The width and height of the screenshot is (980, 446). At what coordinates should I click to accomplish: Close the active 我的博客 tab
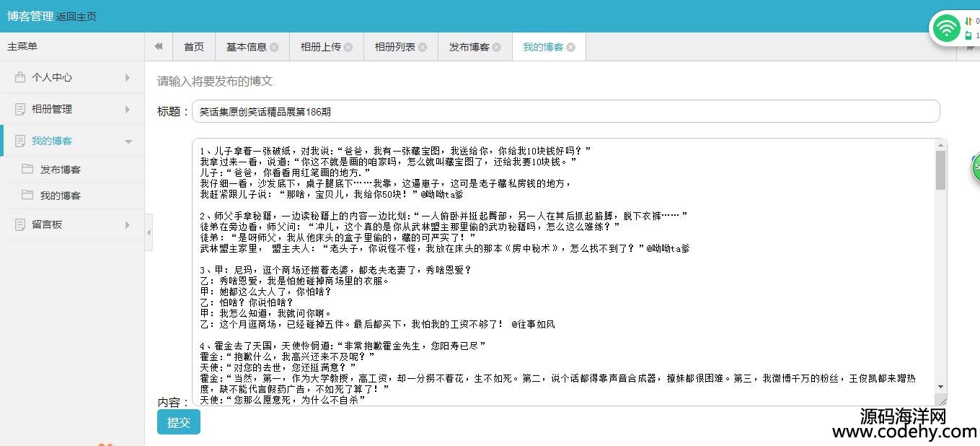click(571, 47)
